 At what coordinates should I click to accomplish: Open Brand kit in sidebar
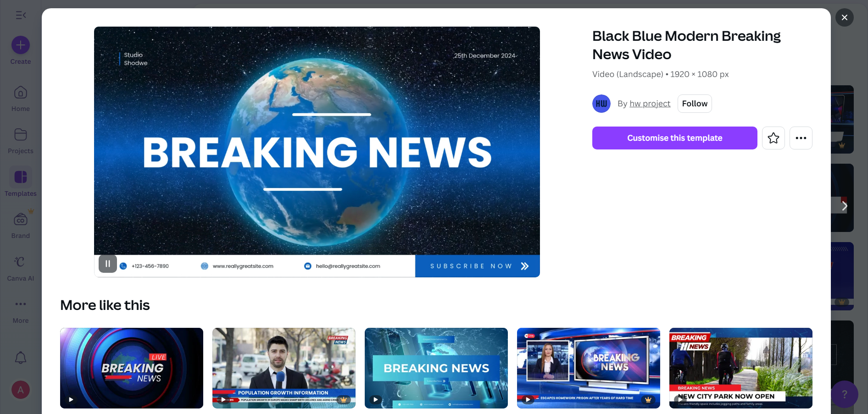coord(21,226)
